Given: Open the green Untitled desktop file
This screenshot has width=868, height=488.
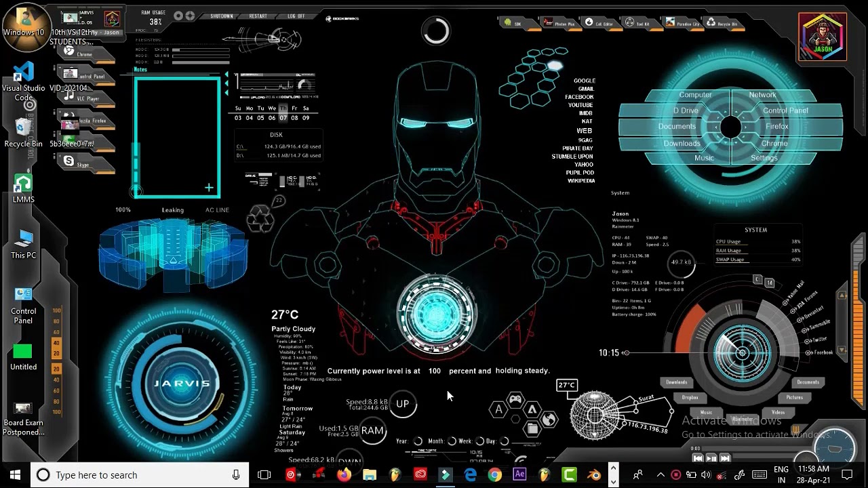Looking at the screenshot, I should pos(23,358).
